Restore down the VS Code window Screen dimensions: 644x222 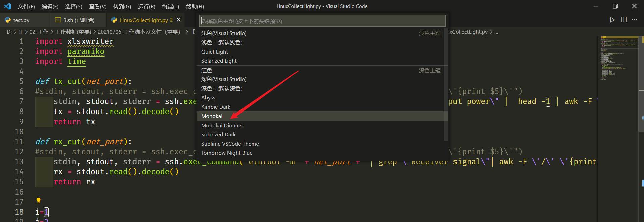[x=615, y=6]
